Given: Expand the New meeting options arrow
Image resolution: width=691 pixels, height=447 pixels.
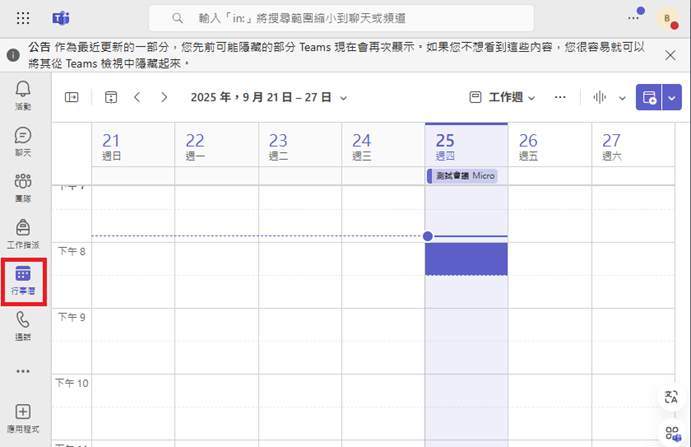Looking at the screenshot, I should (671, 97).
